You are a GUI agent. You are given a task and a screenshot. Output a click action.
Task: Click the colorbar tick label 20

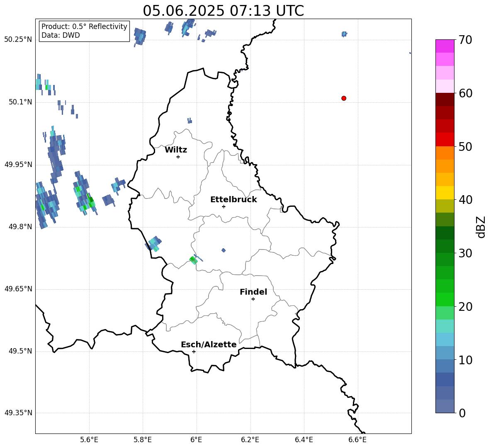click(465, 307)
